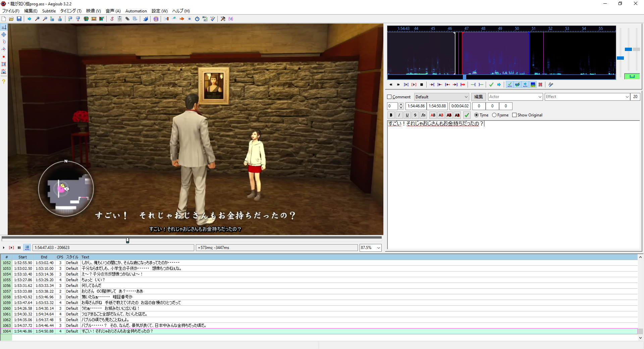Launch ASSDraw anime face icon
This screenshot has width=644, height=349.
[156, 19]
